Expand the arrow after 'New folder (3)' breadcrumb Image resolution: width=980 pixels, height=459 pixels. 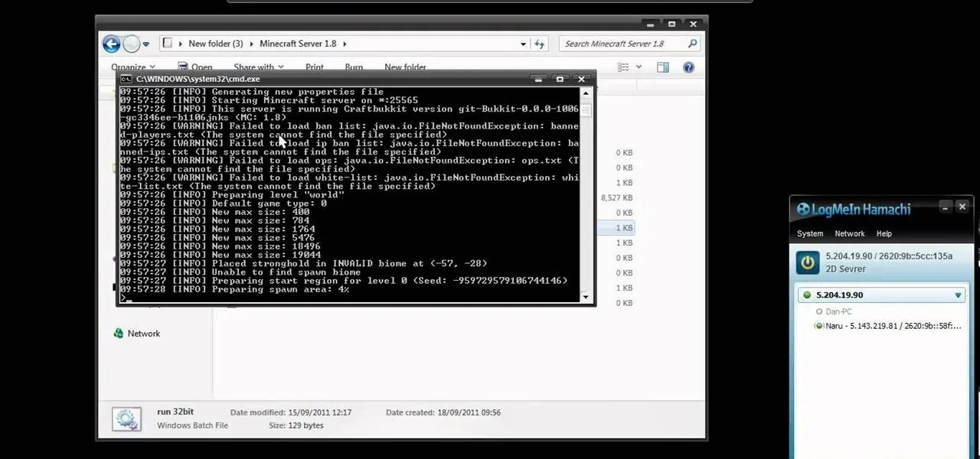(x=252, y=44)
